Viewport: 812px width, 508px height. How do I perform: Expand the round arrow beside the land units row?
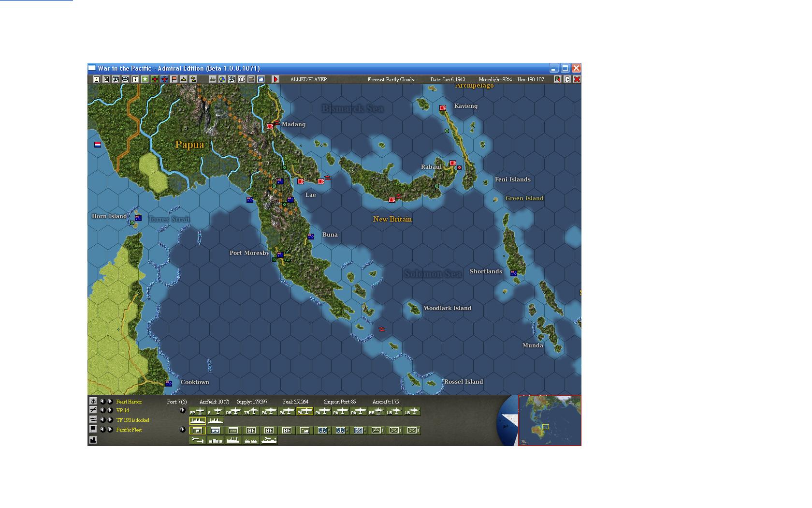point(182,429)
